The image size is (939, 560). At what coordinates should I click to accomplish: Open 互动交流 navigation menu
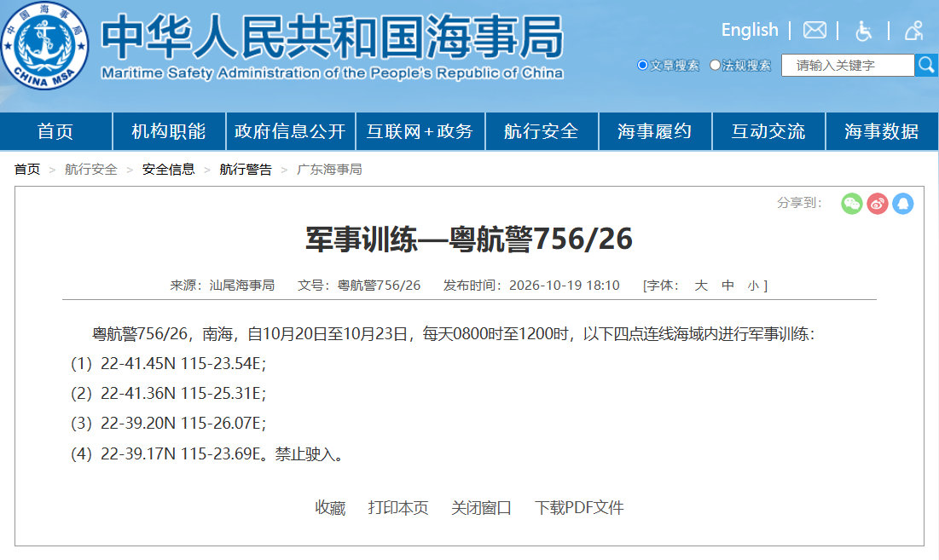pos(769,131)
